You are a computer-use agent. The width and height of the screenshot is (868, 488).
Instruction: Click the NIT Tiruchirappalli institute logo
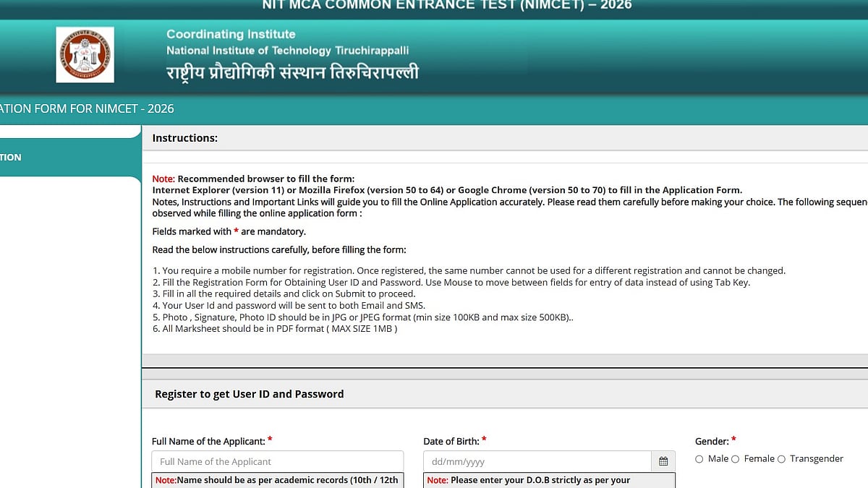point(85,54)
